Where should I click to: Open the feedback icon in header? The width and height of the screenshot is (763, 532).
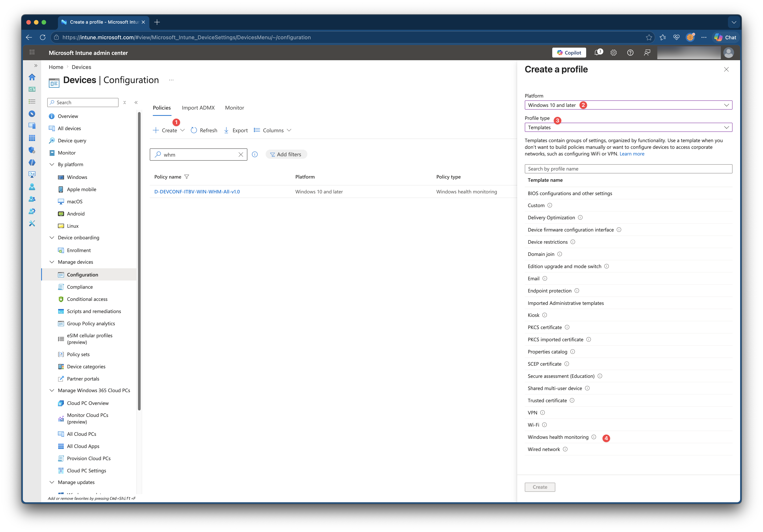[x=647, y=53]
